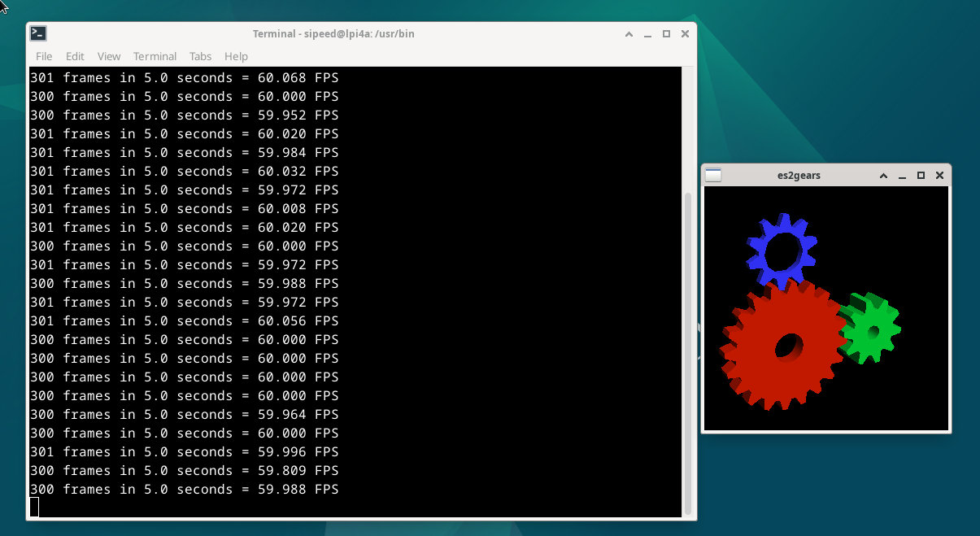Click the line showing 60.032 FPS
Screen dimensions: 980x536
[x=185, y=172]
